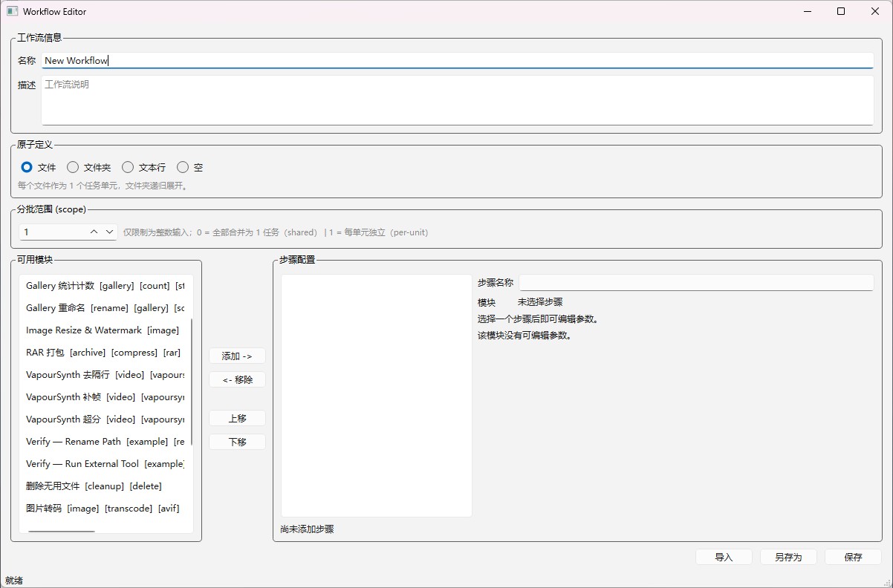893x588 pixels.
Task: Click the 保存 button
Action: coord(853,557)
